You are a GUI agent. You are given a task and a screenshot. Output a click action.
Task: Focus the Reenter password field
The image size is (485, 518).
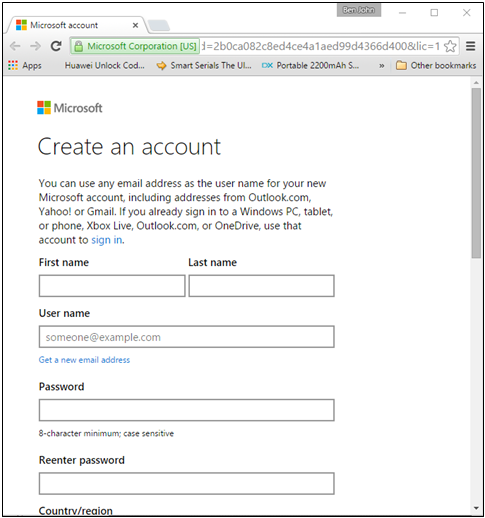tap(187, 483)
